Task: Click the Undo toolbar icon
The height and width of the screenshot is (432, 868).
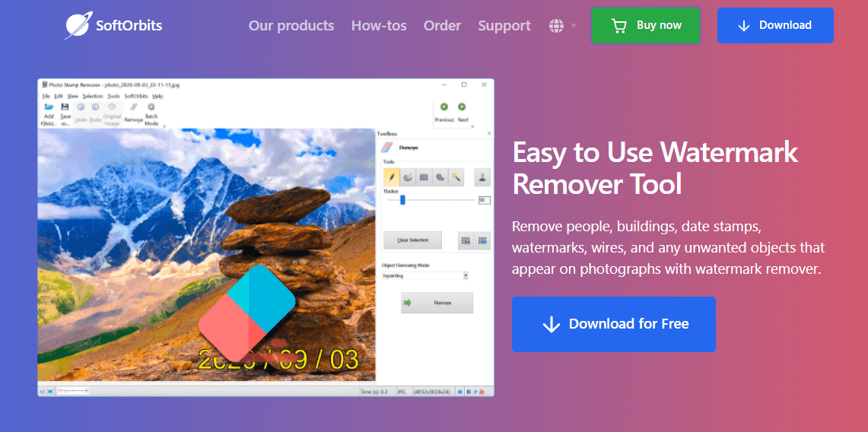Action: point(81,106)
